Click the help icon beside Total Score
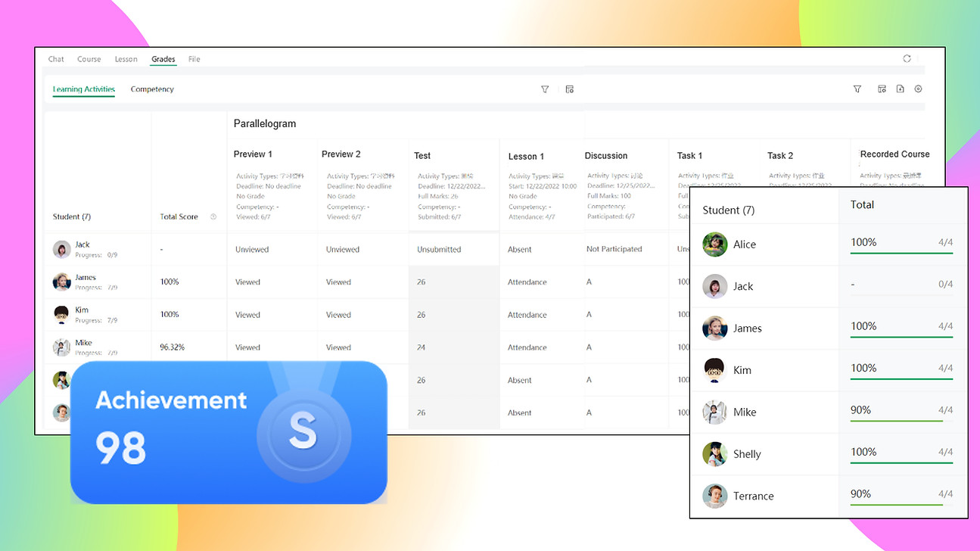The width and height of the screenshot is (980, 551). click(213, 217)
